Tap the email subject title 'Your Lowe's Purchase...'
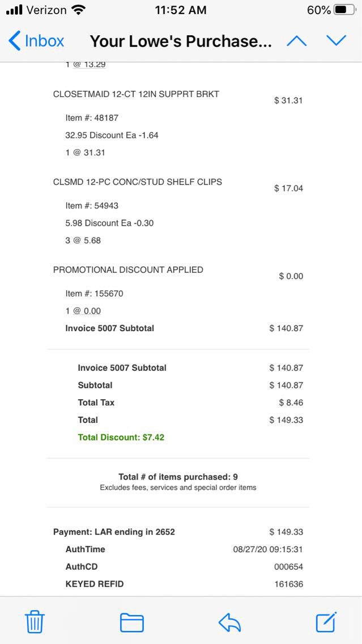 pyautogui.click(x=181, y=41)
